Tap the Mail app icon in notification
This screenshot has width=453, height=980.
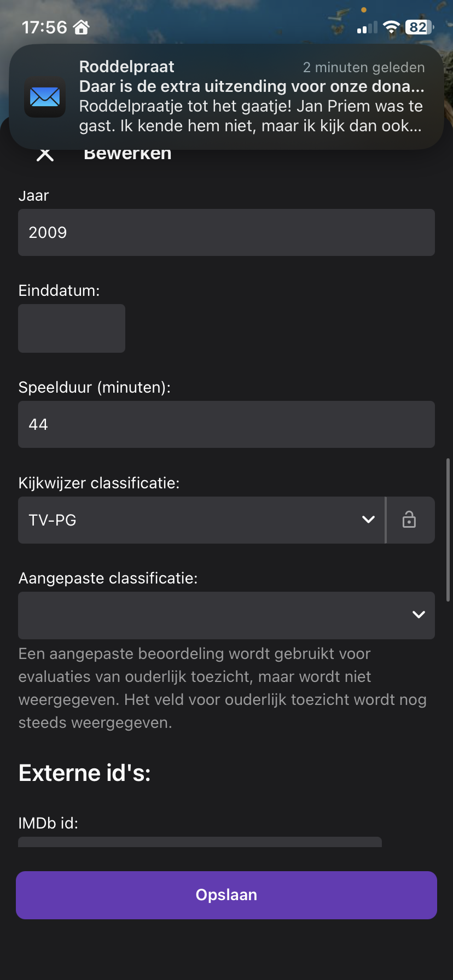point(45,97)
